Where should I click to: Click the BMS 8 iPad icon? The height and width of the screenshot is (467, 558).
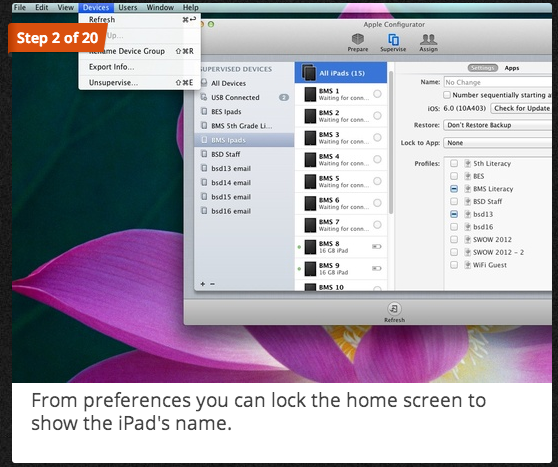(x=310, y=247)
